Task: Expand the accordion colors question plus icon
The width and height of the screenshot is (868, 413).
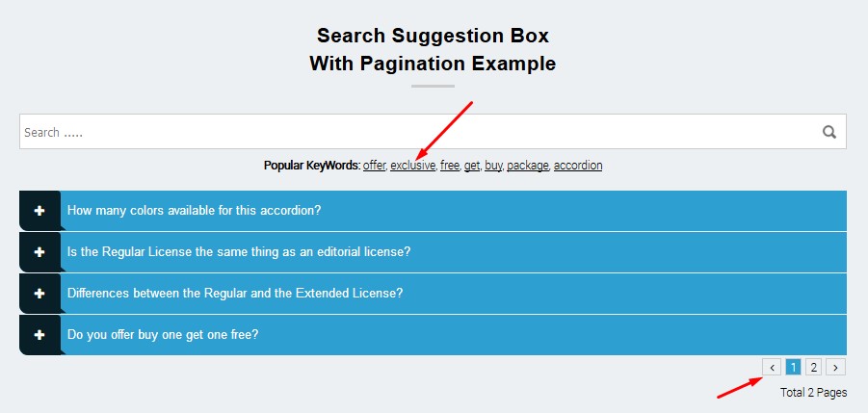Action: point(39,211)
